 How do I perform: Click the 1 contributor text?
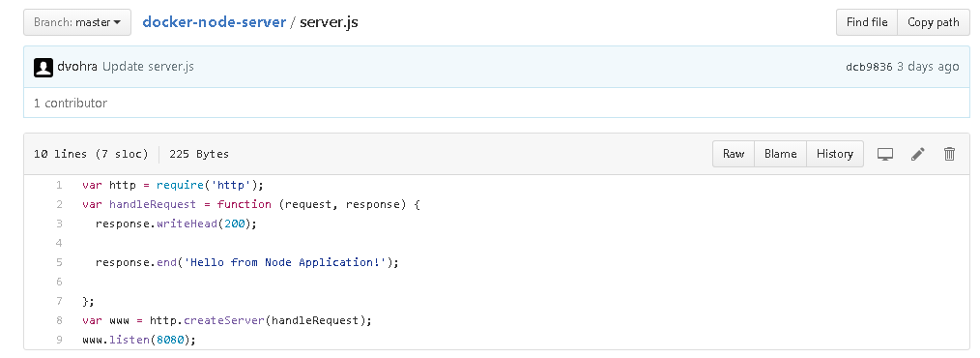[70, 104]
